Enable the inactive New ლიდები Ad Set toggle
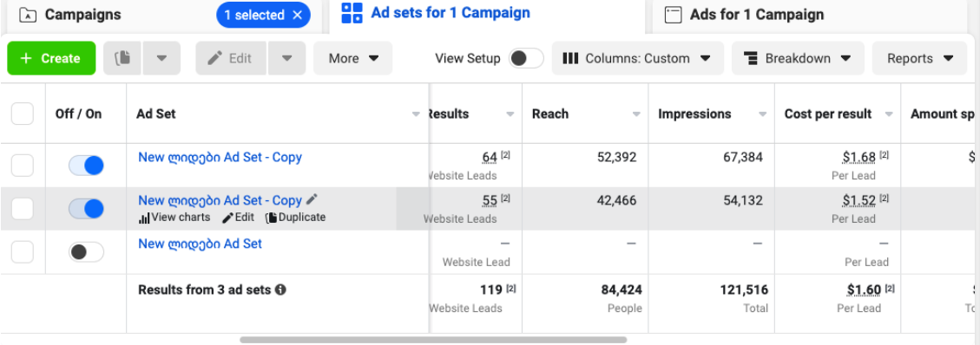This screenshot has width=980, height=345. 86,252
